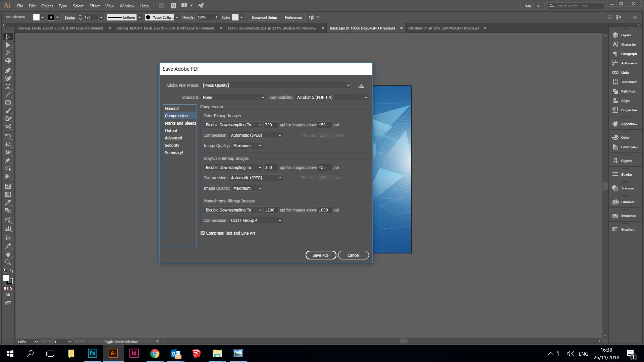
Task: Open the Compatibility dropdown
Action: pos(331,98)
